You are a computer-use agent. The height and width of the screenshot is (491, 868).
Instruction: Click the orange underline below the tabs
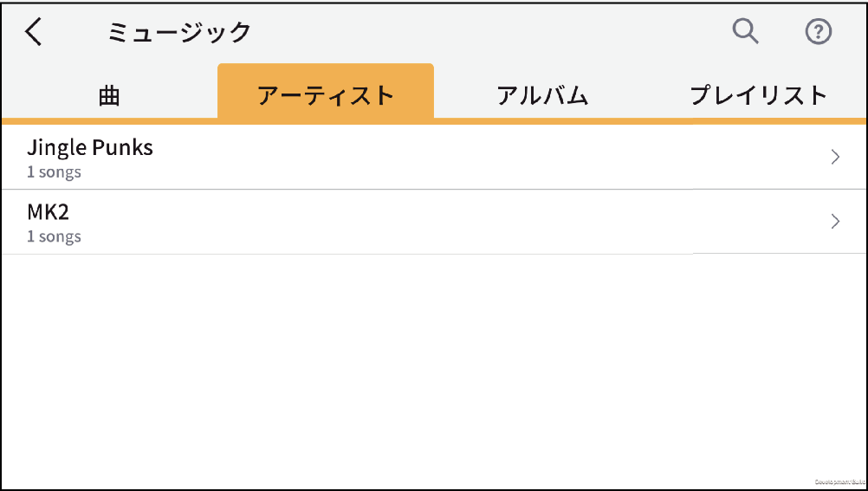tap(434, 121)
